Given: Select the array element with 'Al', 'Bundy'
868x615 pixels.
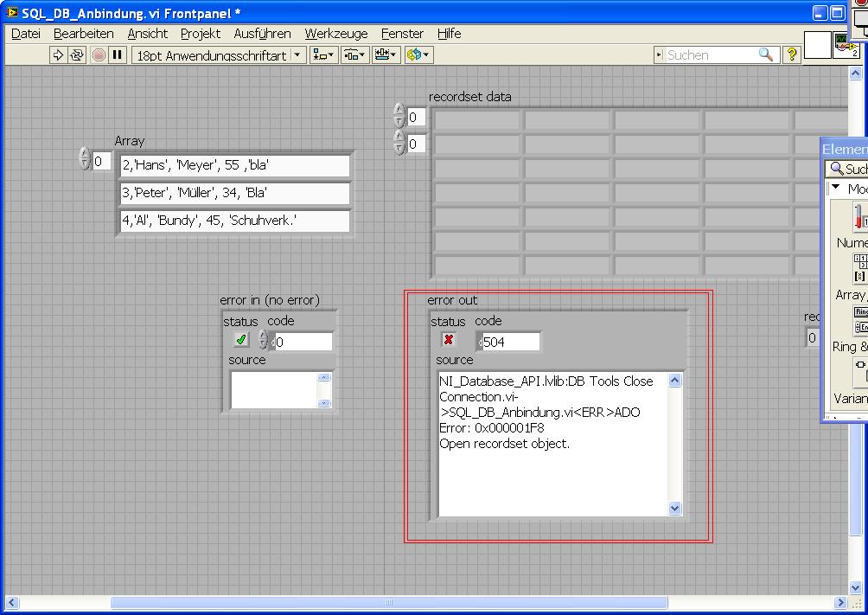Looking at the screenshot, I should [234, 221].
